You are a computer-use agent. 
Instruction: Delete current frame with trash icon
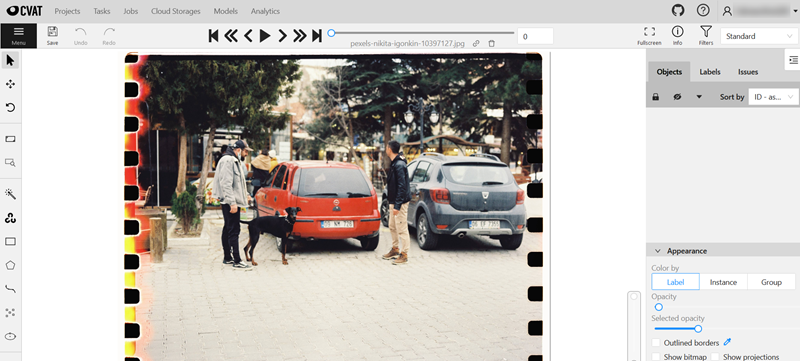pyautogui.click(x=491, y=44)
